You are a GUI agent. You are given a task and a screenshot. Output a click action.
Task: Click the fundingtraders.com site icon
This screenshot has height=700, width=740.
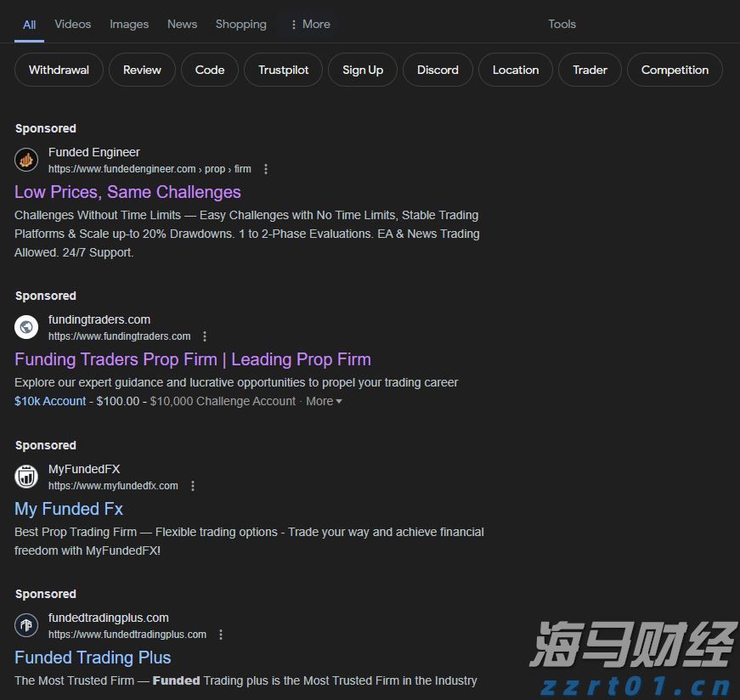tap(25, 326)
